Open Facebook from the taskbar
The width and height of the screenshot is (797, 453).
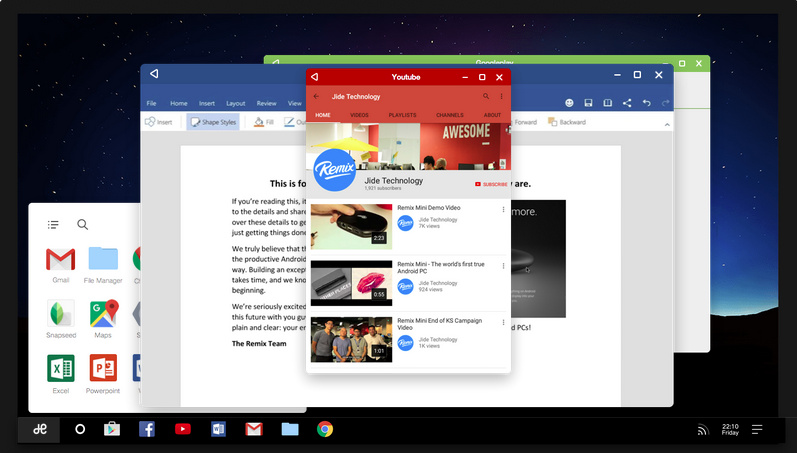click(x=147, y=430)
